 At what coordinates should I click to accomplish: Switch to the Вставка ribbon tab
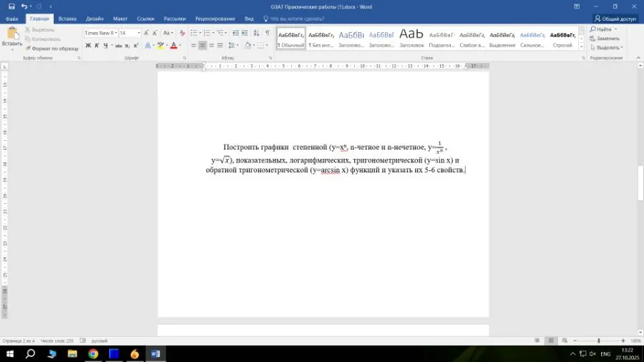click(x=67, y=19)
